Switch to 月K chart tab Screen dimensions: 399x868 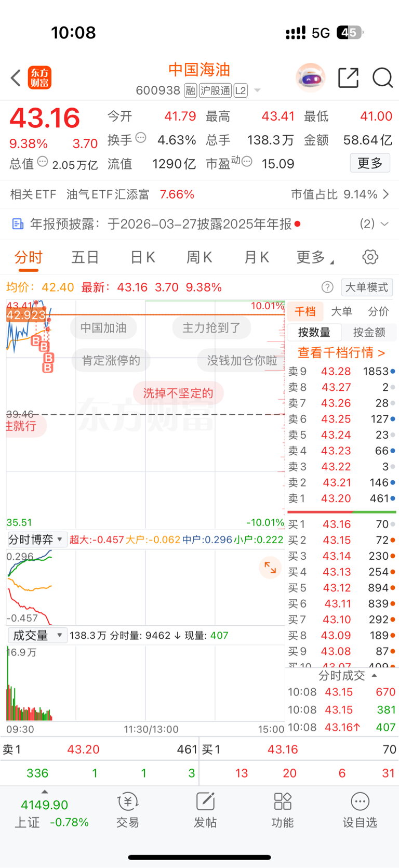(x=257, y=257)
